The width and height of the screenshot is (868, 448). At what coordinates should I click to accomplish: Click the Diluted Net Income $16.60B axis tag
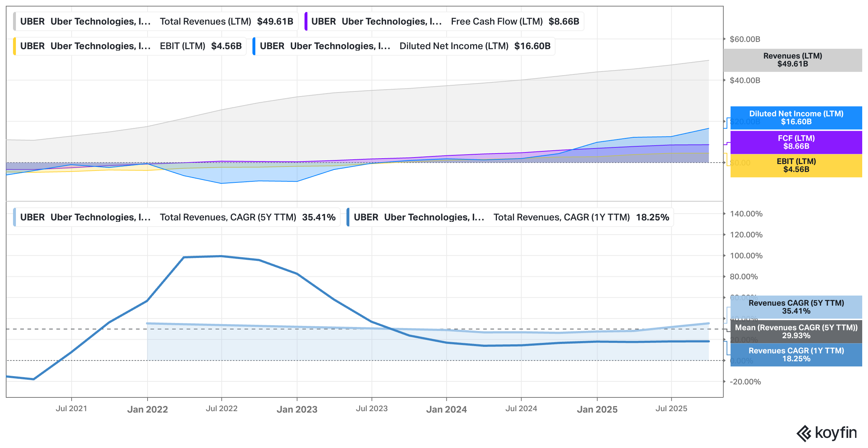(796, 118)
